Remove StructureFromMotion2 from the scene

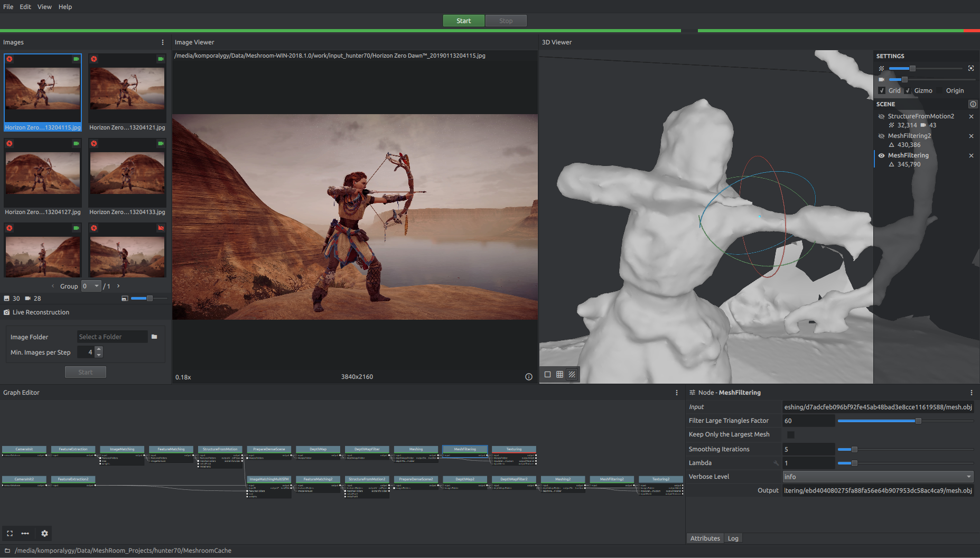click(971, 116)
